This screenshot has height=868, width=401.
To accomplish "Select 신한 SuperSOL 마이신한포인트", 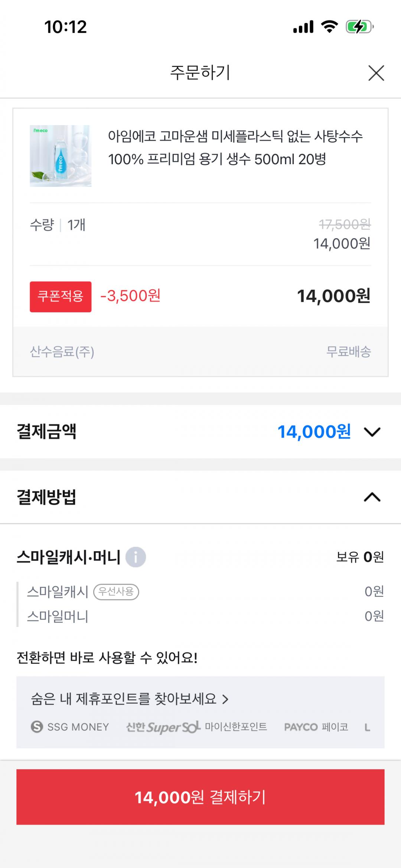I will point(196,727).
